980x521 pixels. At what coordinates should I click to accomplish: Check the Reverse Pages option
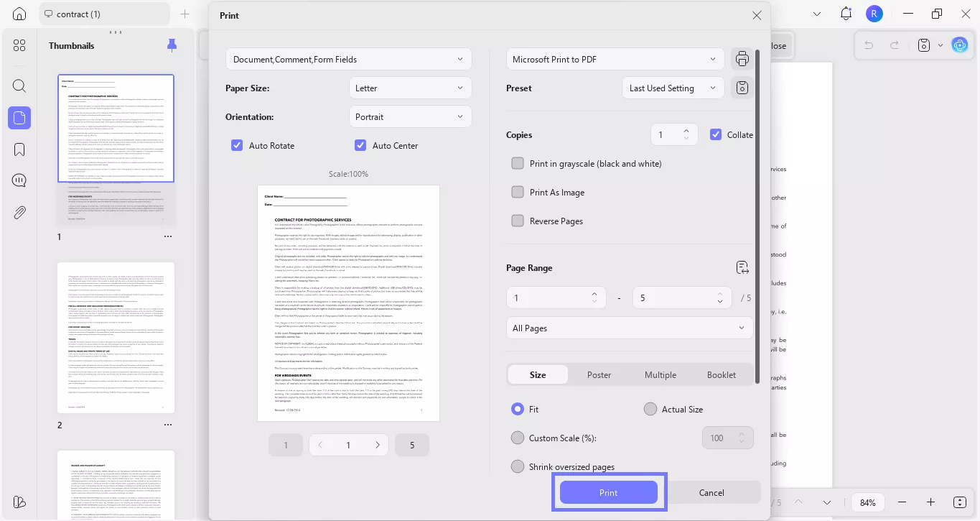coord(518,221)
